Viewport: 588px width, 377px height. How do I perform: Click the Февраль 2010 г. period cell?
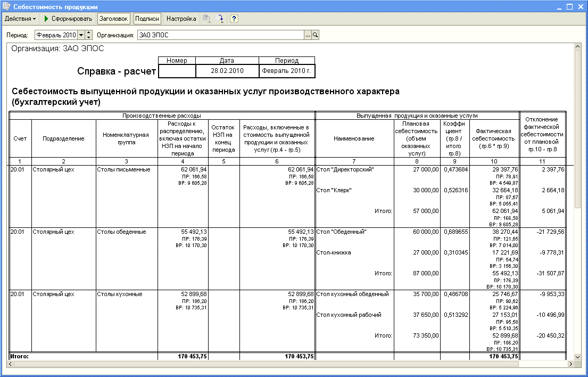(x=286, y=70)
